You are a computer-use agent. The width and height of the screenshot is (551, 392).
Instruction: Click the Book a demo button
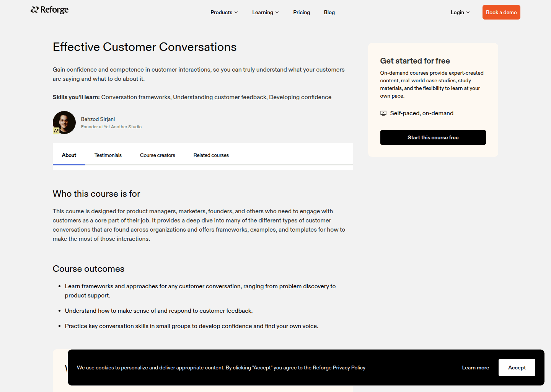[x=501, y=12]
